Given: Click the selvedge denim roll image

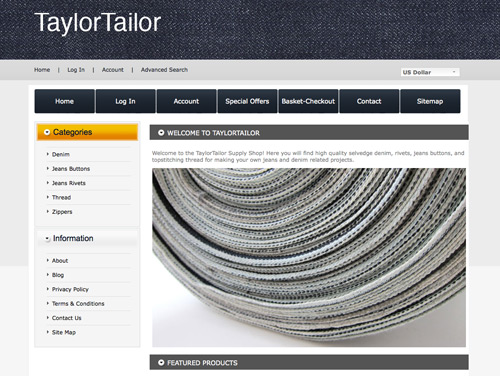Looking at the screenshot, I should tap(309, 257).
